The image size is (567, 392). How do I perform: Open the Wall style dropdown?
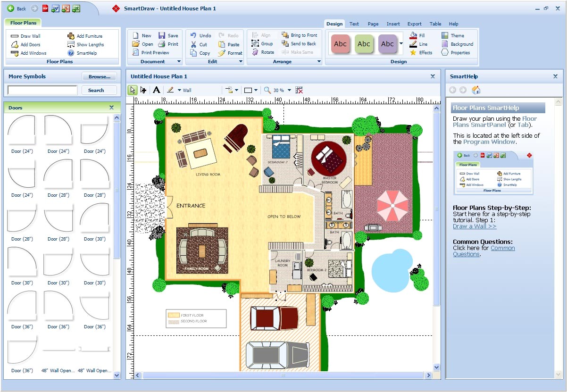[179, 90]
